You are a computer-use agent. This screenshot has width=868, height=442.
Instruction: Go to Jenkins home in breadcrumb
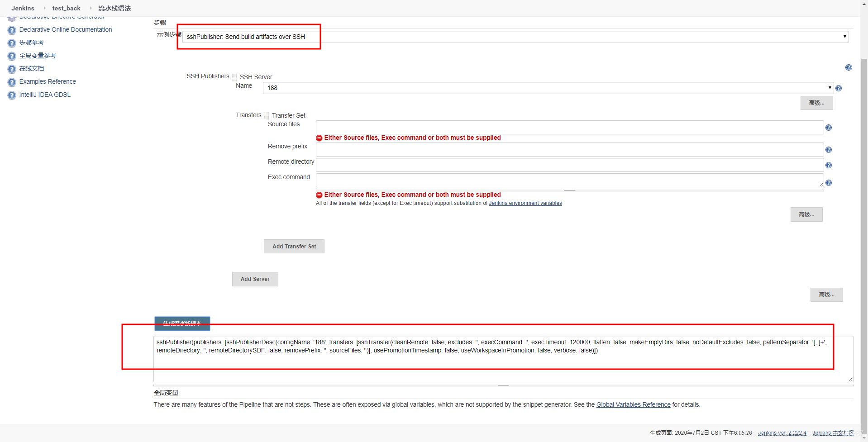click(x=23, y=8)
